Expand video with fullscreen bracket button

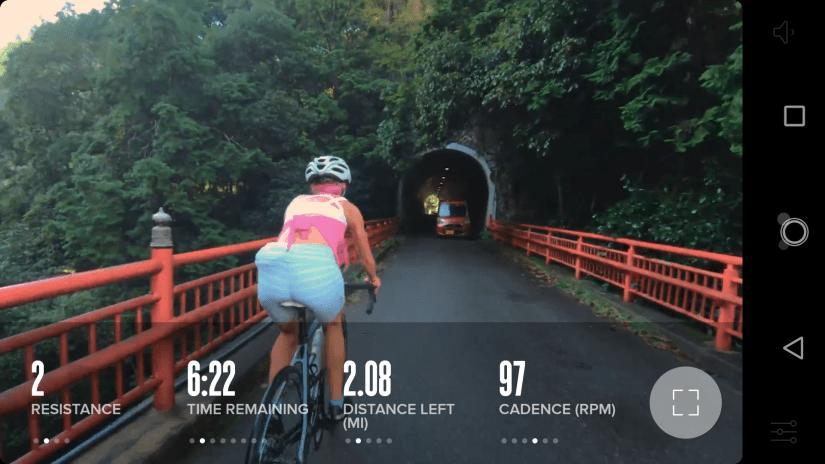[x=685, y=402]
